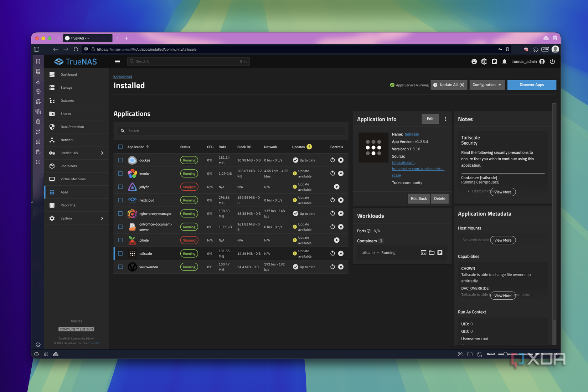This screenshot has width=588, height=392.
Task: Check the select-all box in the Application header
Action: click(x=120, y=146)
